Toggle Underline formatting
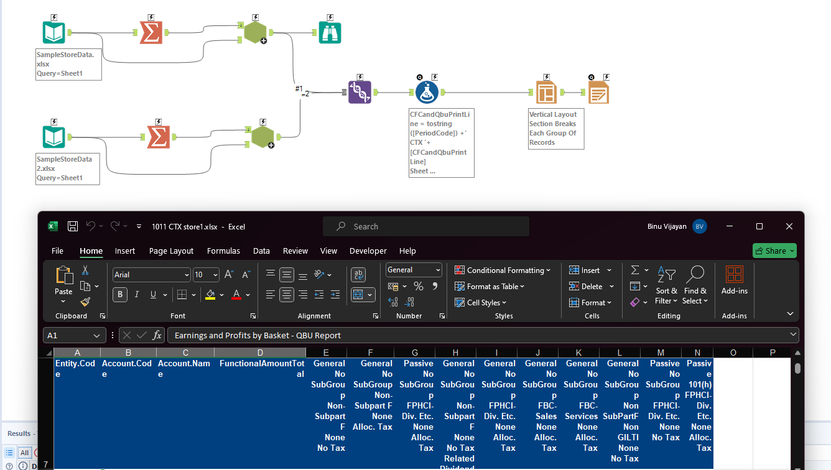 coord(153,295)
